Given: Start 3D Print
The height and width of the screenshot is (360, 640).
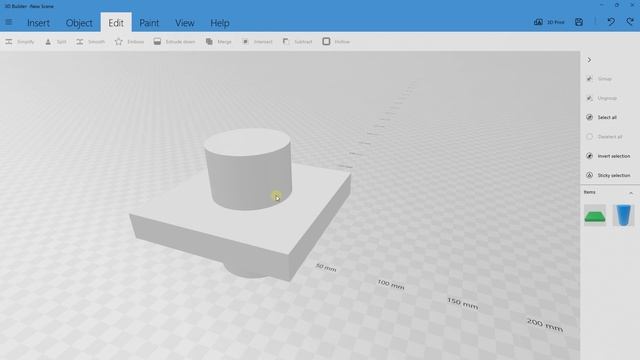Looking at the screenshot, I should 549,22.
